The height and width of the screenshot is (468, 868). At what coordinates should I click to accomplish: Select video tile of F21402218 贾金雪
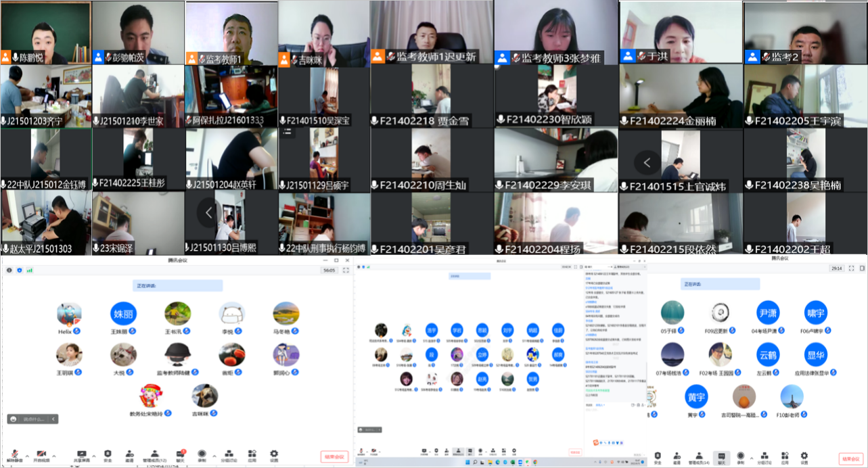432,95
